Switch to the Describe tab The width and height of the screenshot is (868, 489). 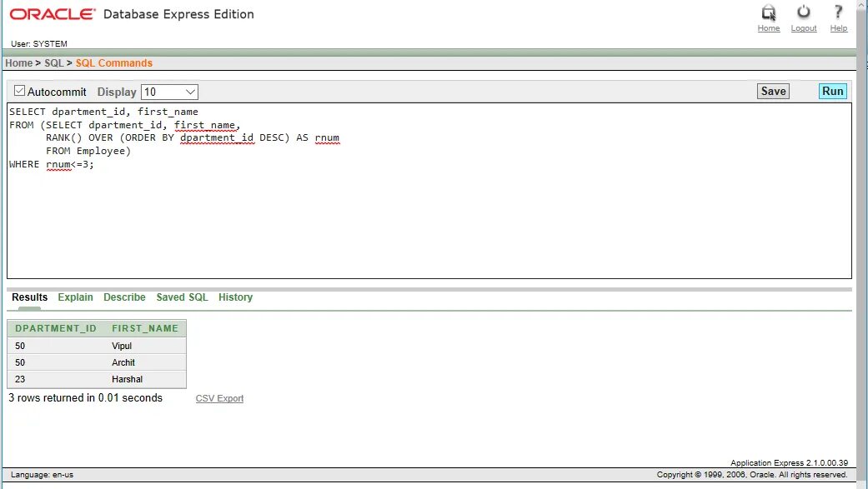(x=124, y=297)
